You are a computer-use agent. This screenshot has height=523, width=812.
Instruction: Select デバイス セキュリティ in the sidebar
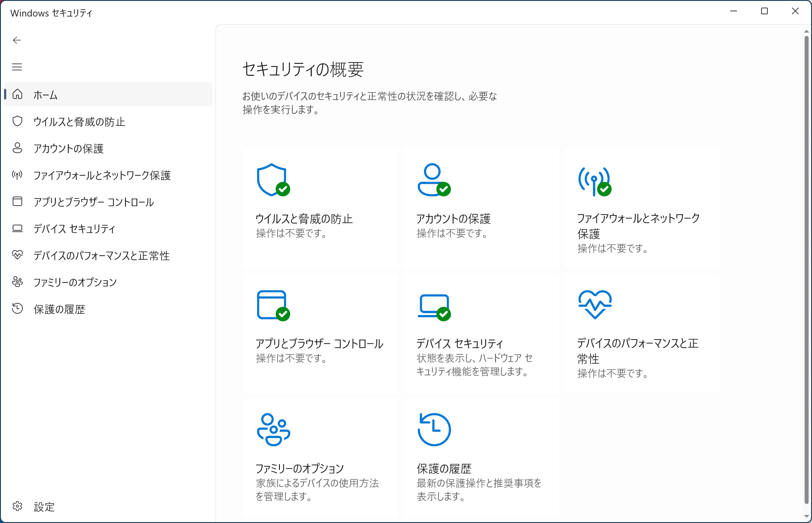pos(74,229)
